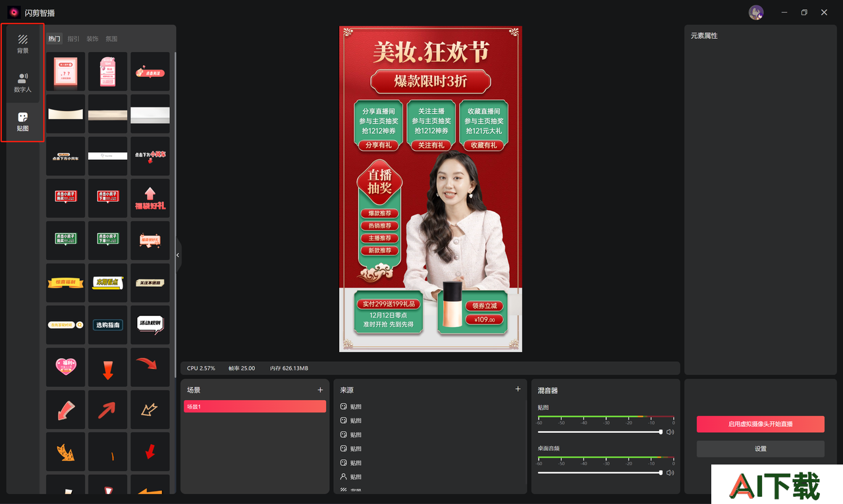Screen dimensions: 843x504
Task: Click the 内存 626.13MB status text
Action: tap(289, 368)
